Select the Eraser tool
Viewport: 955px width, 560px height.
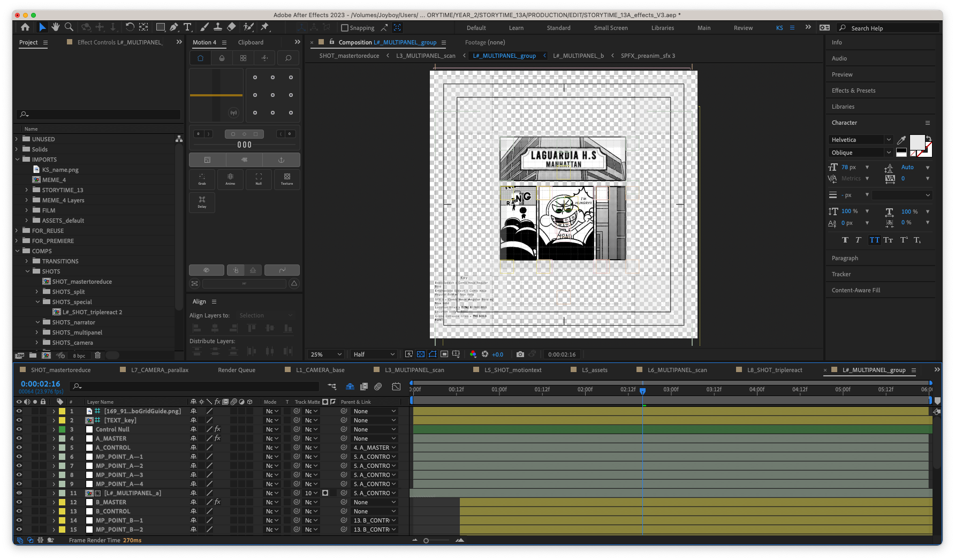click(231, 27)
